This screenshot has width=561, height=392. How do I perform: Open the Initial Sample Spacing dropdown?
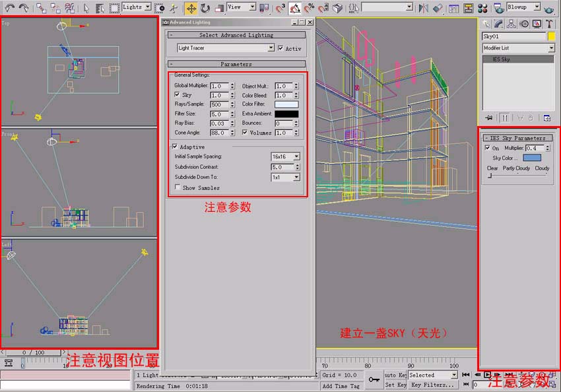pos(296,156)
